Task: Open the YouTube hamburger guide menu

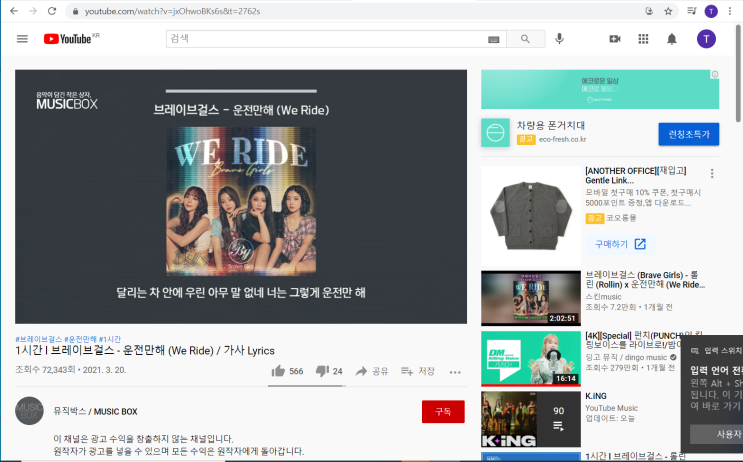Action: (x=22, y=39)
